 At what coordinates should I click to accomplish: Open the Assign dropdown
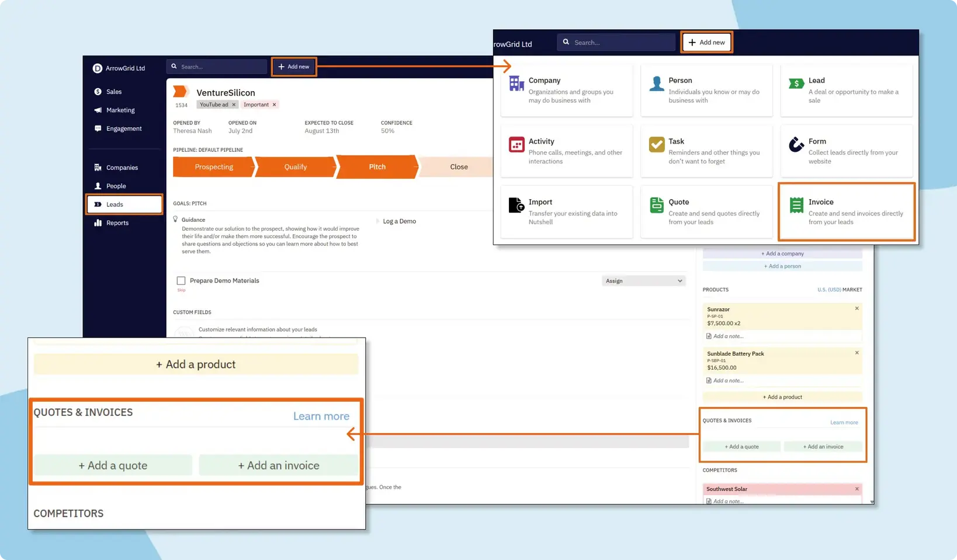(x=643, y=280)
